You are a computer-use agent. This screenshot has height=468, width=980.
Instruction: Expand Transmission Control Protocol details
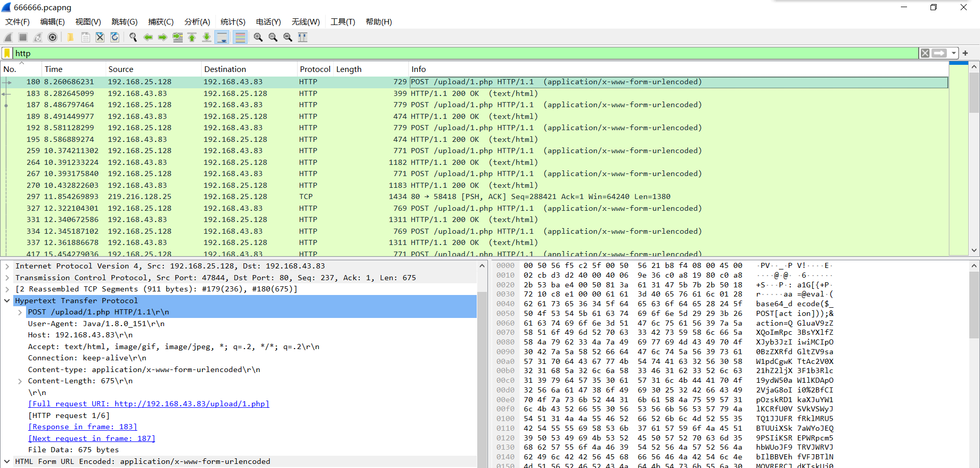click(7, 278)
